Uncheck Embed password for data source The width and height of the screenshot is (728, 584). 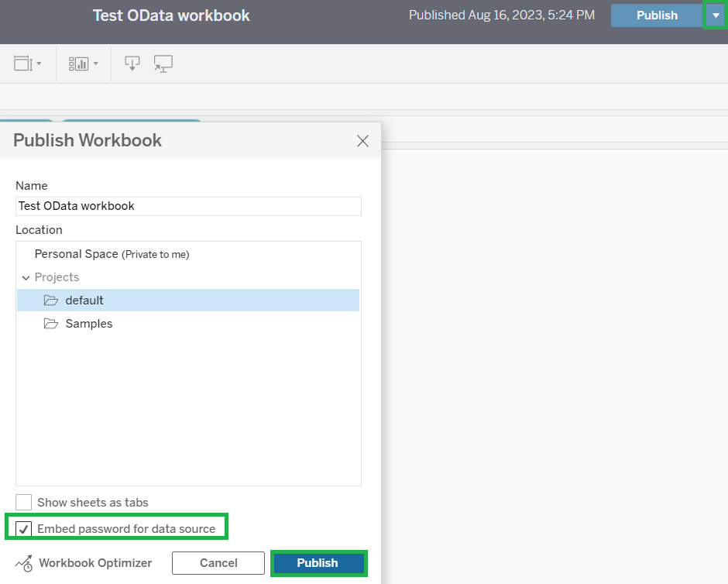coord(23,526)
